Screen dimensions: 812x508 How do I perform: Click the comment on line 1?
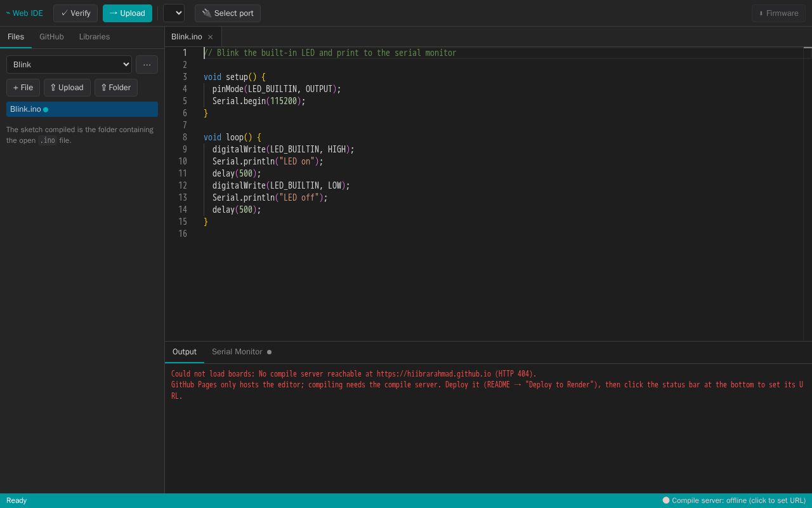click(330, 53)
